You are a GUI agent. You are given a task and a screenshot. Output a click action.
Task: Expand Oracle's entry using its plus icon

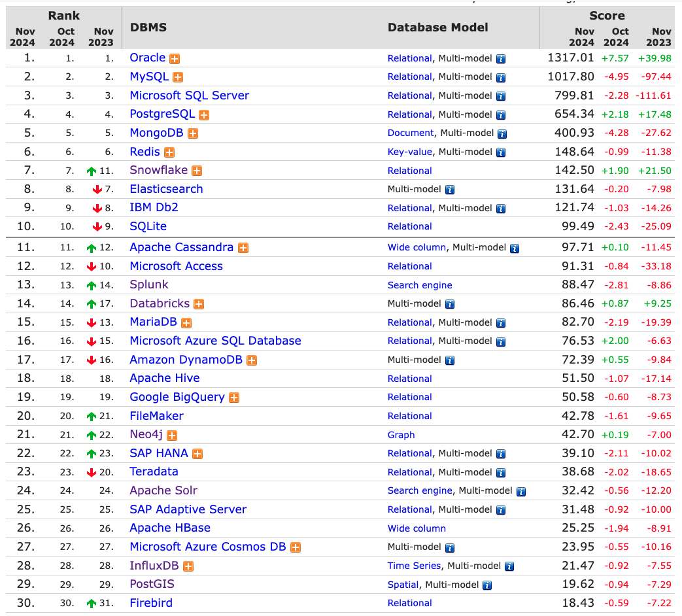(x=174, y=58)
